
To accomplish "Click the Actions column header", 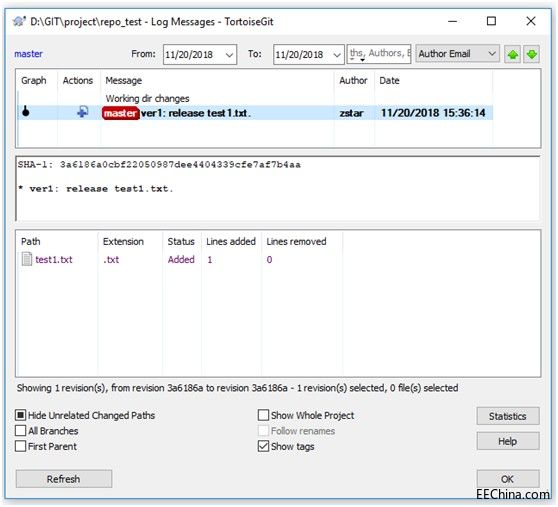I will tap(78, 81).
